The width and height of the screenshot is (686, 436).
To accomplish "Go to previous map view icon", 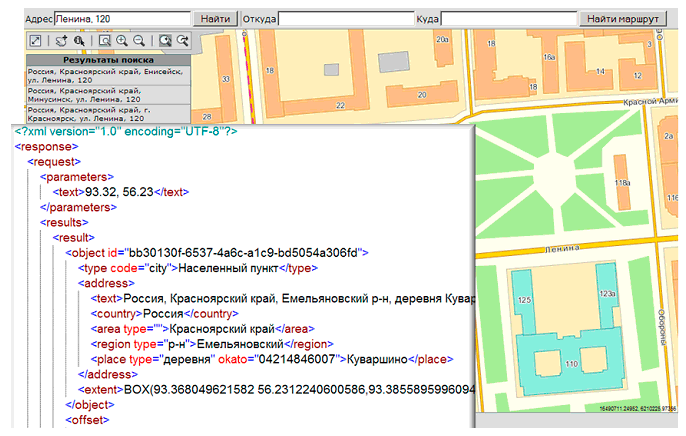I will [165, 40].
